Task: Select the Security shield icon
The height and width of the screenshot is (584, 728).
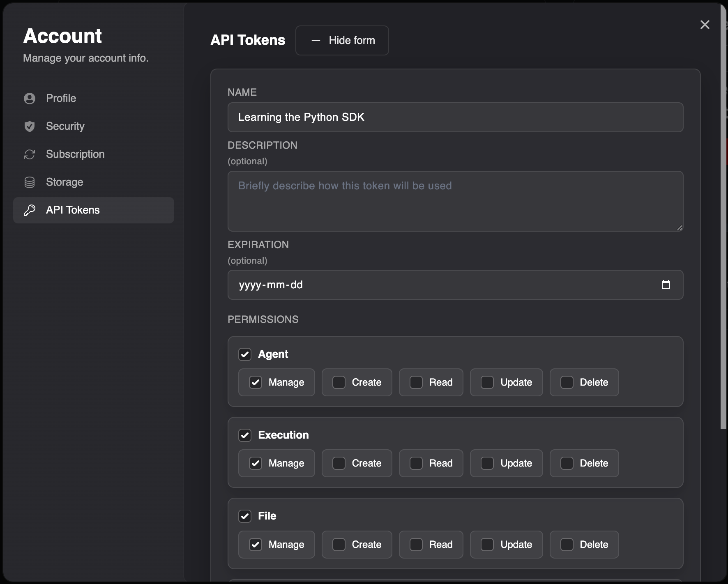Action: pyautogui.click(x=29, y=126)
